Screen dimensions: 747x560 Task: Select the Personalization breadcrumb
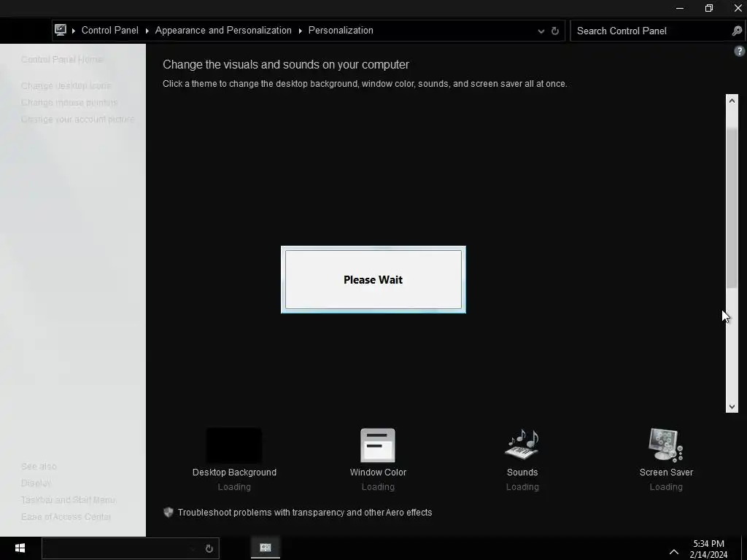341,30
